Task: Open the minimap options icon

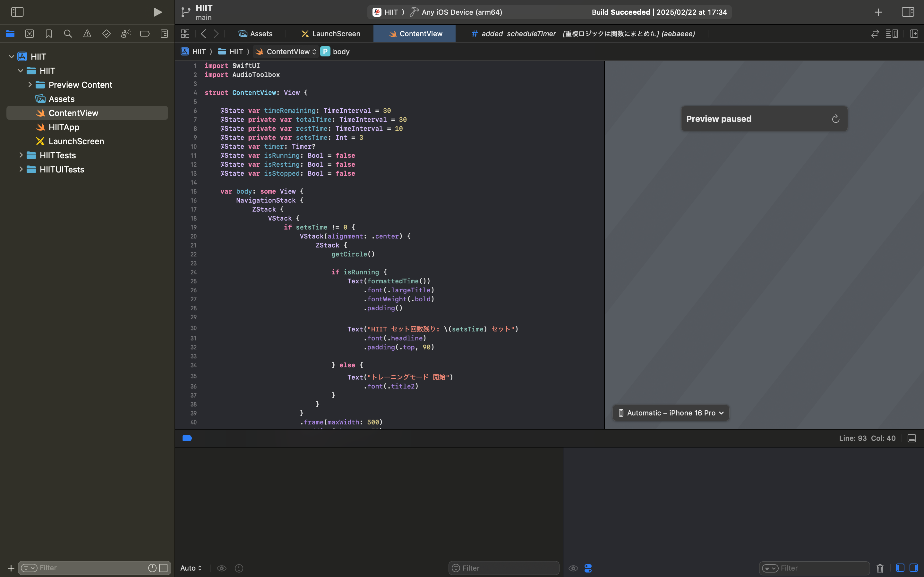Action: tap(892, 34)
